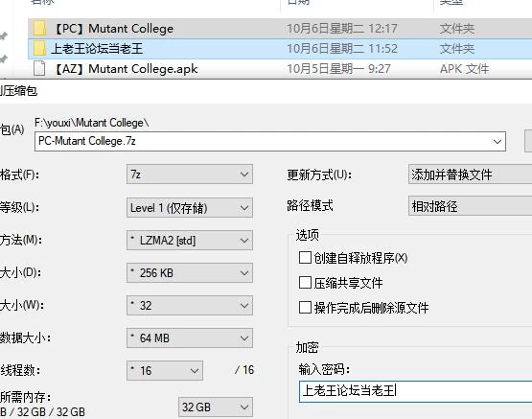The width and height of the screenshot is (532, 419).
Task: Click the date 10月6日星期二 12:17
Action: [x=342, y=29]
